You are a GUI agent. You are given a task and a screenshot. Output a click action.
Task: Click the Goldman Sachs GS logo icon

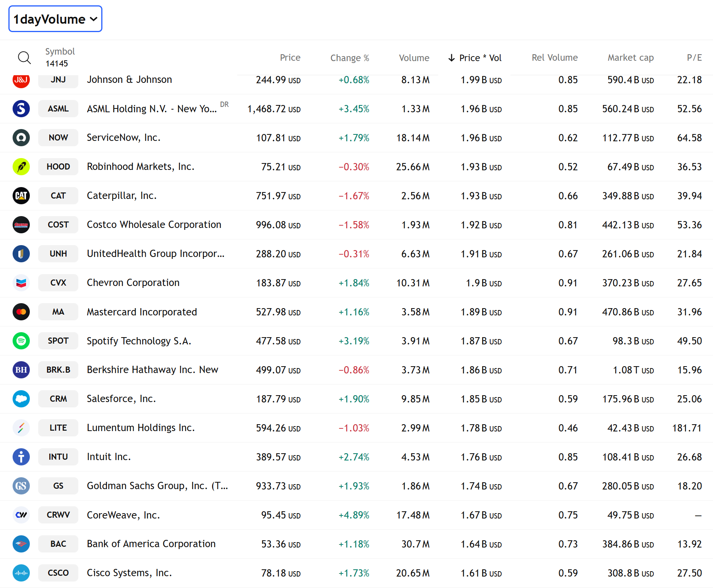coord(21,486)
